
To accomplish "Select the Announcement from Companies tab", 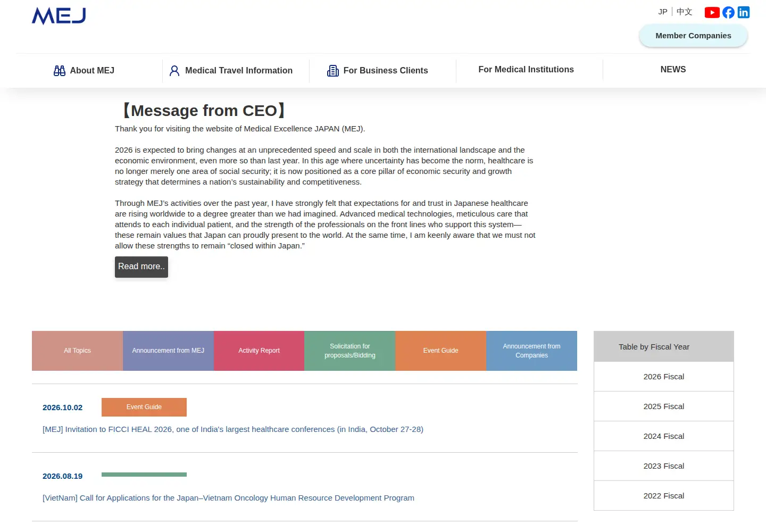I will (x=531, y=351).
